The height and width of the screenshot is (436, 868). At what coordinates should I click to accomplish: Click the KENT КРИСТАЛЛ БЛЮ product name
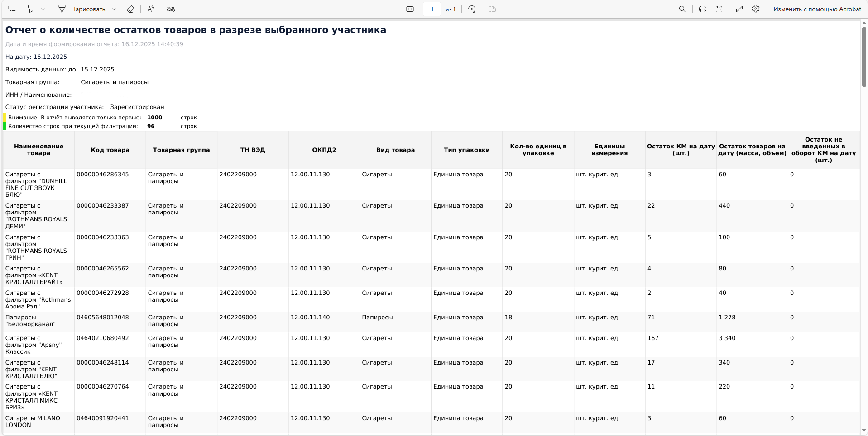pos(31,369)
